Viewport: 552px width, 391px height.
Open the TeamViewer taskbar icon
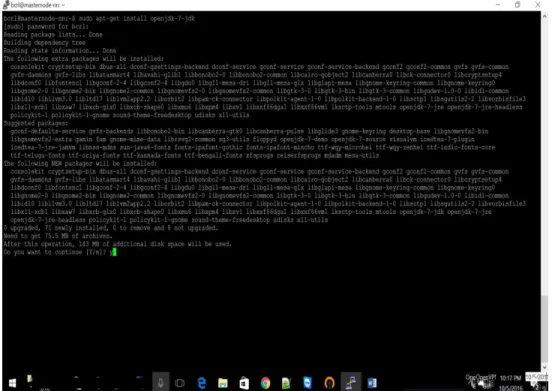pos(308,383)
